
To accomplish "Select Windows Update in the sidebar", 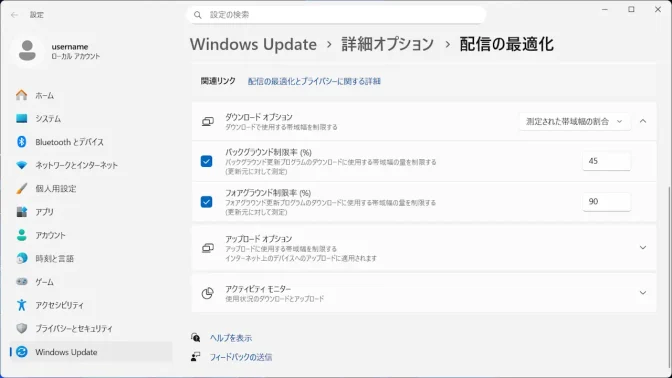I will (91, 352).
